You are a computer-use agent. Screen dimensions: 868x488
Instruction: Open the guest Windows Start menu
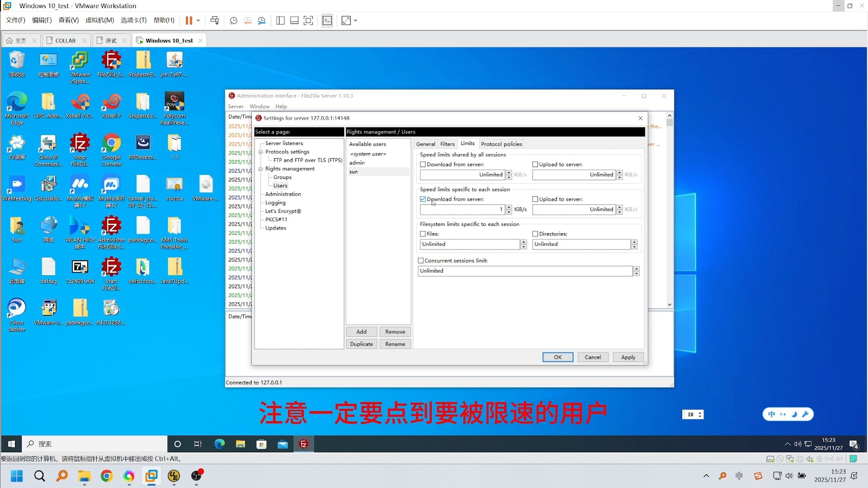point(11,444)
